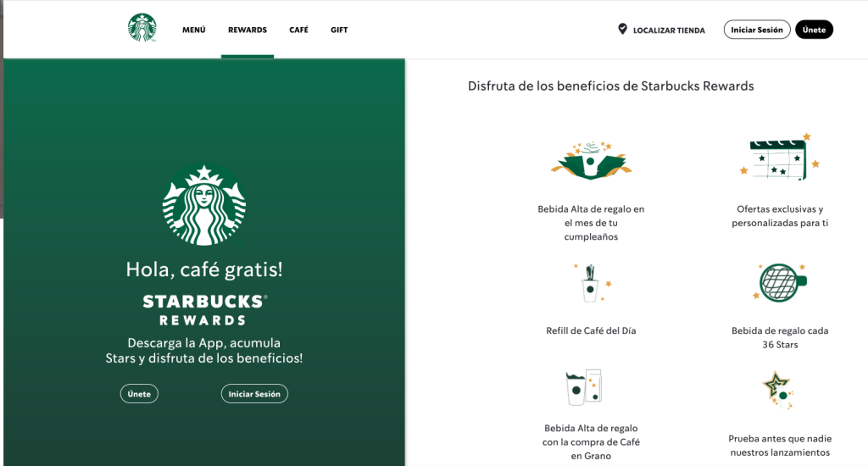Click the Starbucks logo in the header
868x466 pixels.
coord(142,28)
